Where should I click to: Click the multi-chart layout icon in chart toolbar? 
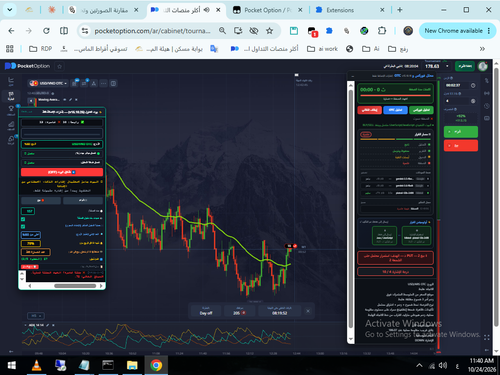[113, 83]
